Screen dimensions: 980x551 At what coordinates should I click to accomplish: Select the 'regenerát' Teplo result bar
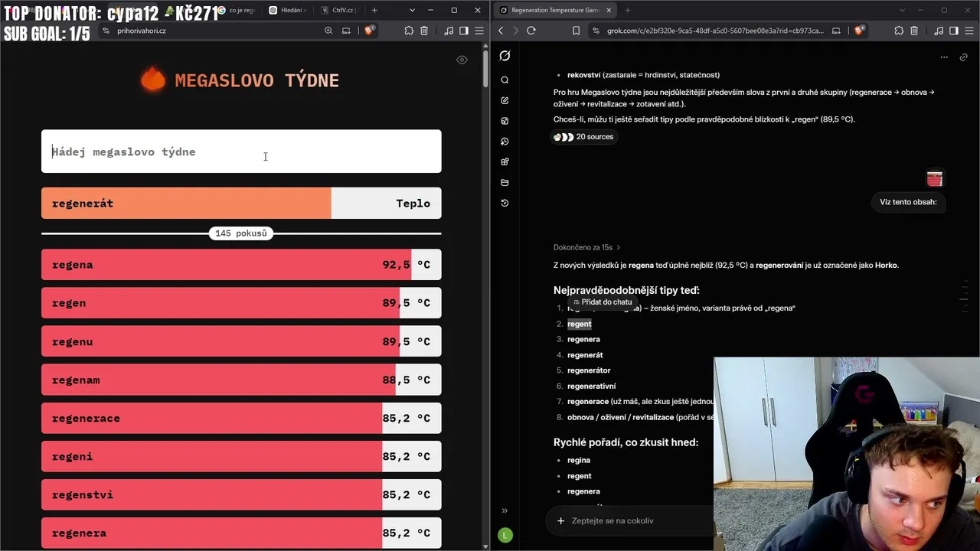point(241,204)
